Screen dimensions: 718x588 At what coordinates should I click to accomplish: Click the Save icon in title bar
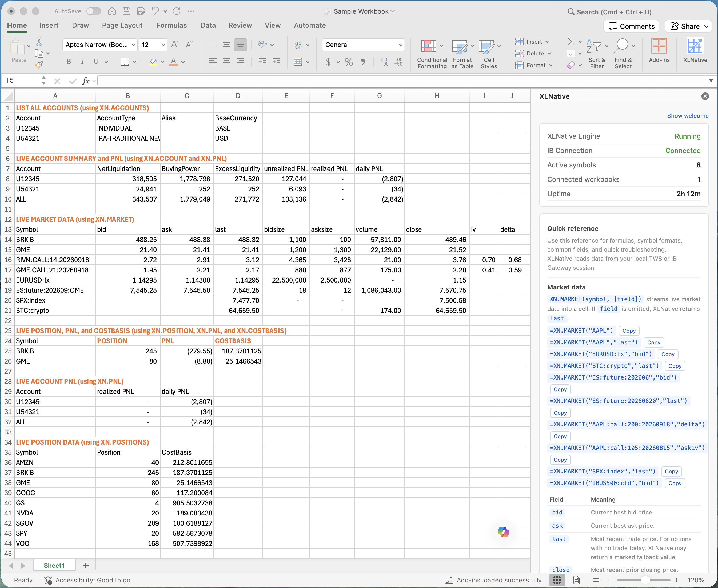[x=126, y=11]
